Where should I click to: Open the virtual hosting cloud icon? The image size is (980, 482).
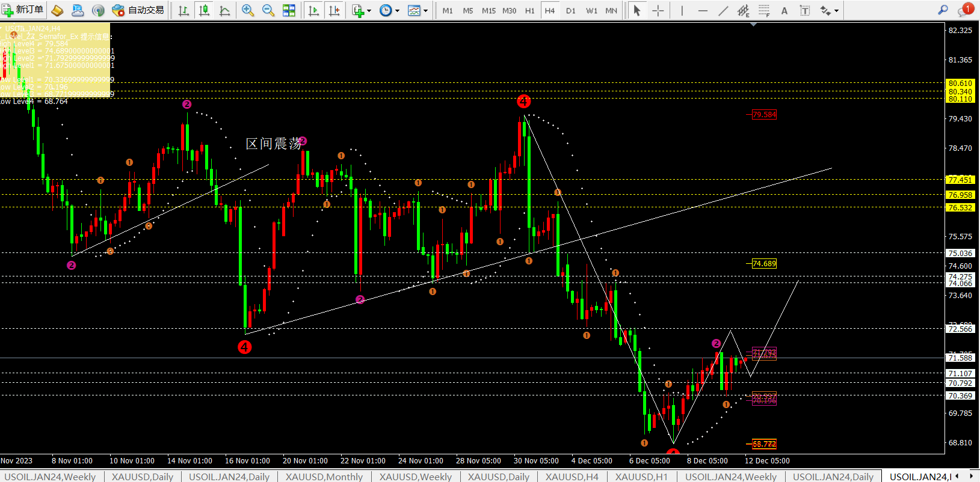click(x=78, y=10)
